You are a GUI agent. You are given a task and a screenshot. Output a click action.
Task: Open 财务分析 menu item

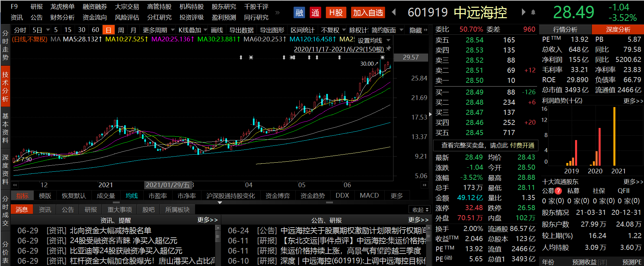click(62, 17)
